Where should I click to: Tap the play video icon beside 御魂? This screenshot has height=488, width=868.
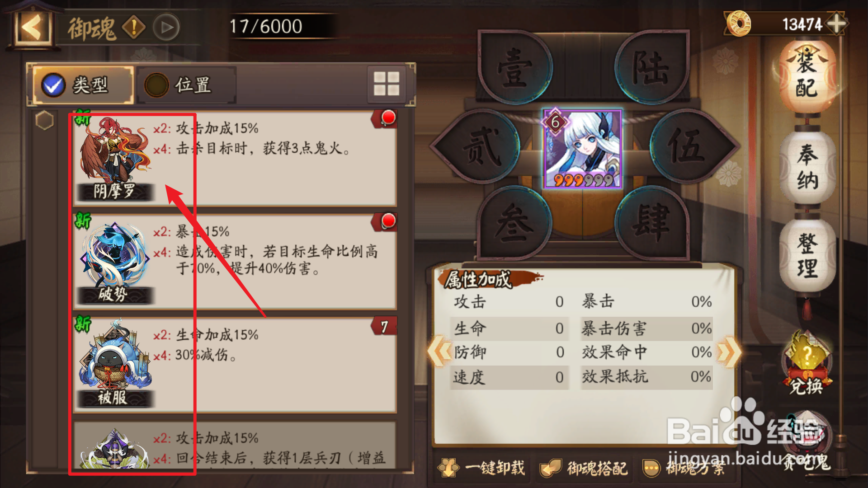point(166,28)
